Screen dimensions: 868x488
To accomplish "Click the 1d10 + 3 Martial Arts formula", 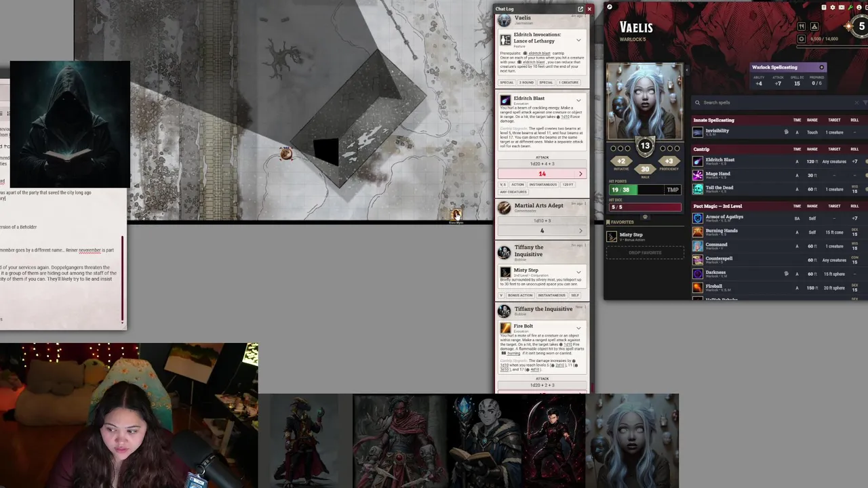I will (x=542, y=221).
